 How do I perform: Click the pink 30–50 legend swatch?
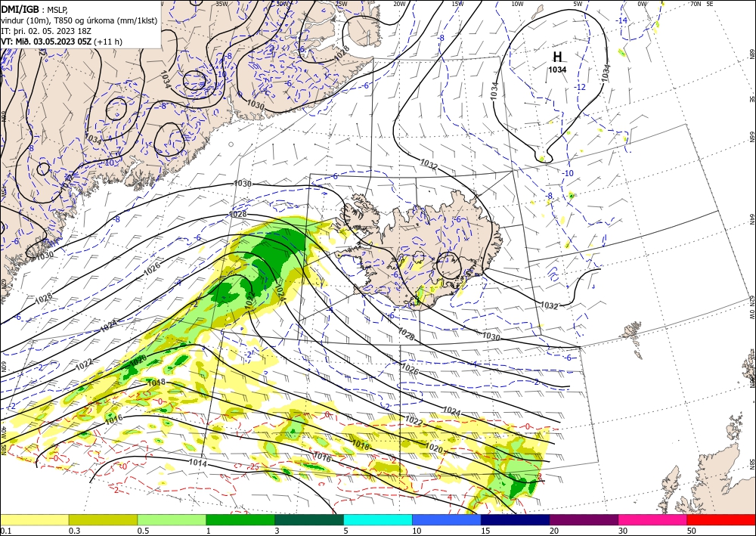coord(653,519)
